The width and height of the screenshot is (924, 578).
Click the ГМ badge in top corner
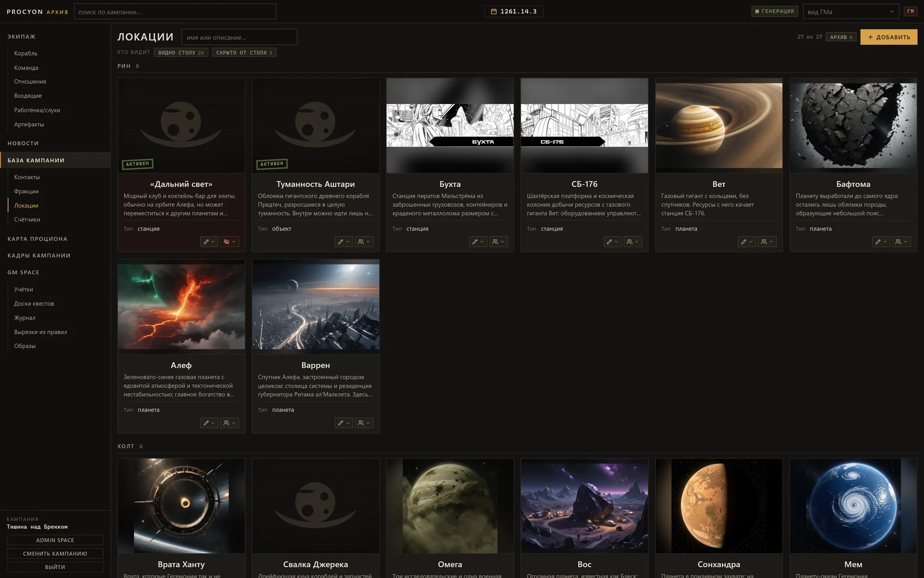911,12
